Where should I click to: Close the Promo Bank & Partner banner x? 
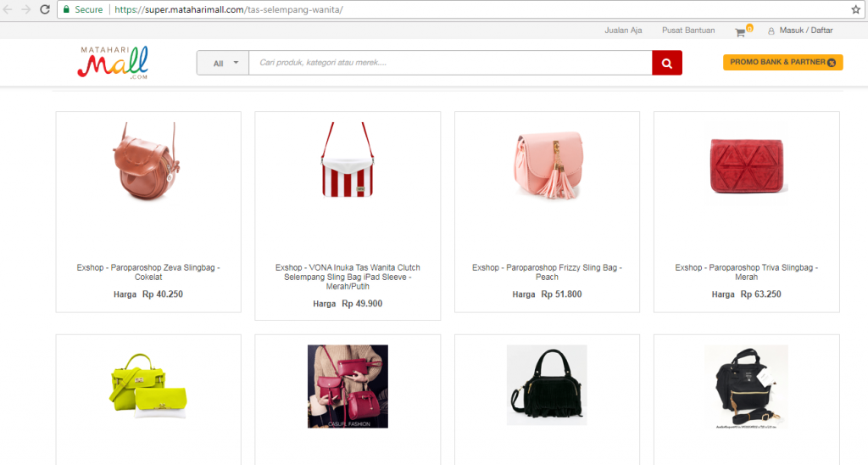832,63
